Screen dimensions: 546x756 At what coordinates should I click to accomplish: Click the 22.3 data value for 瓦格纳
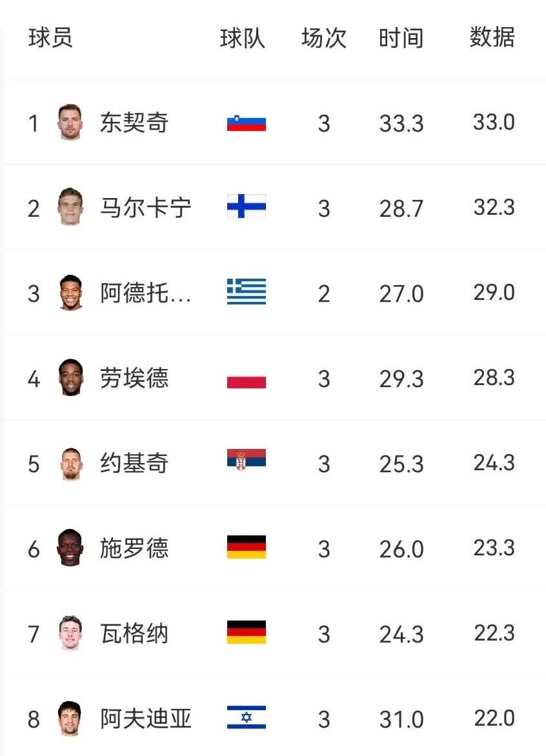tap(494, 633)
